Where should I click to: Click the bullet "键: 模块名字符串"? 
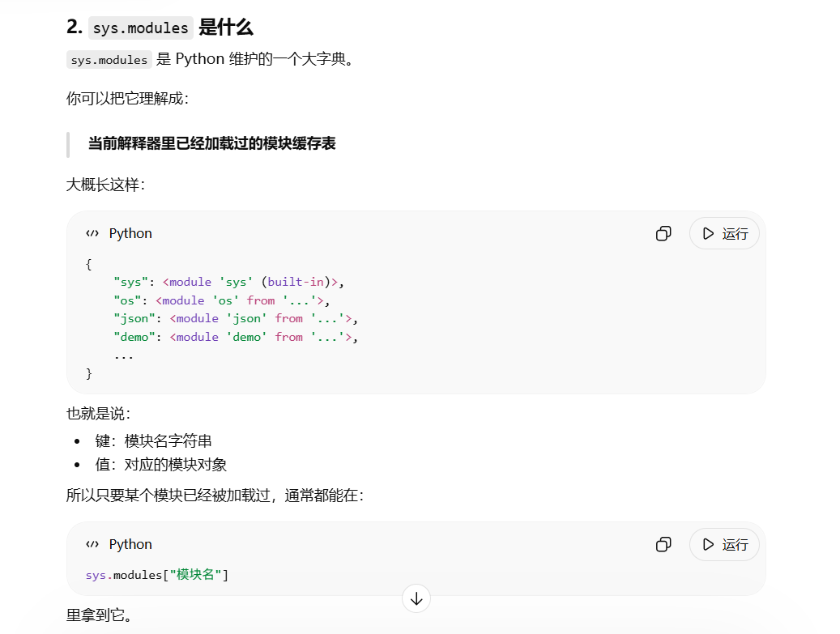pos(153,440)
